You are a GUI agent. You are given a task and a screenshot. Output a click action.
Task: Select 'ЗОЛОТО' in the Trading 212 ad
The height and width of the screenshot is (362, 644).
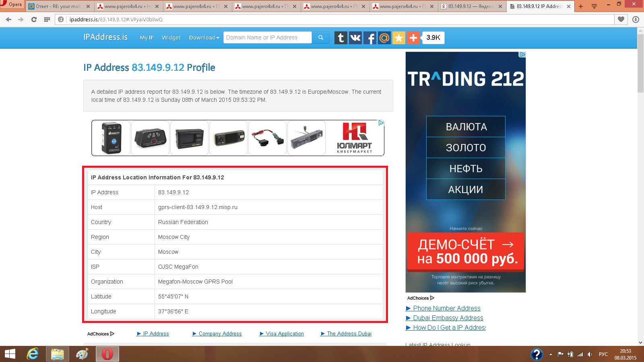click(x=466, y=148)
